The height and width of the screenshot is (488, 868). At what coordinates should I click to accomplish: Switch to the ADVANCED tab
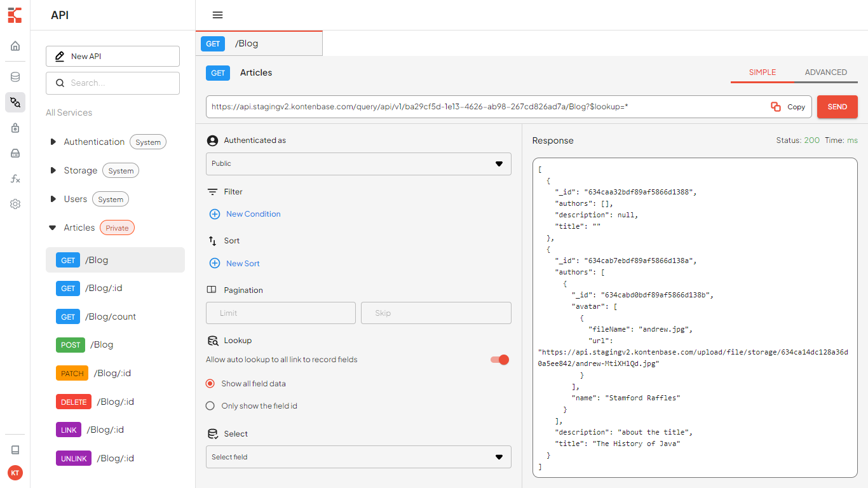point(827,72)
